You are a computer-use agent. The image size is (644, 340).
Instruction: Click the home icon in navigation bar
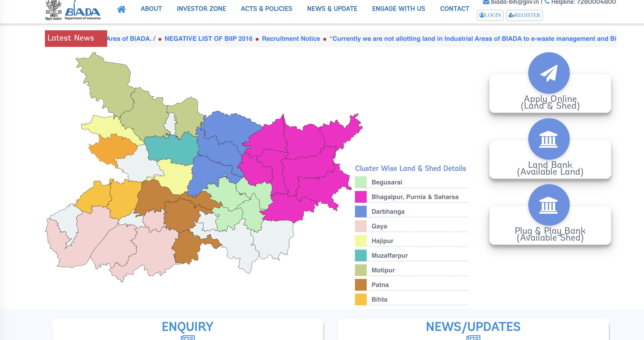tap(122, 9)
